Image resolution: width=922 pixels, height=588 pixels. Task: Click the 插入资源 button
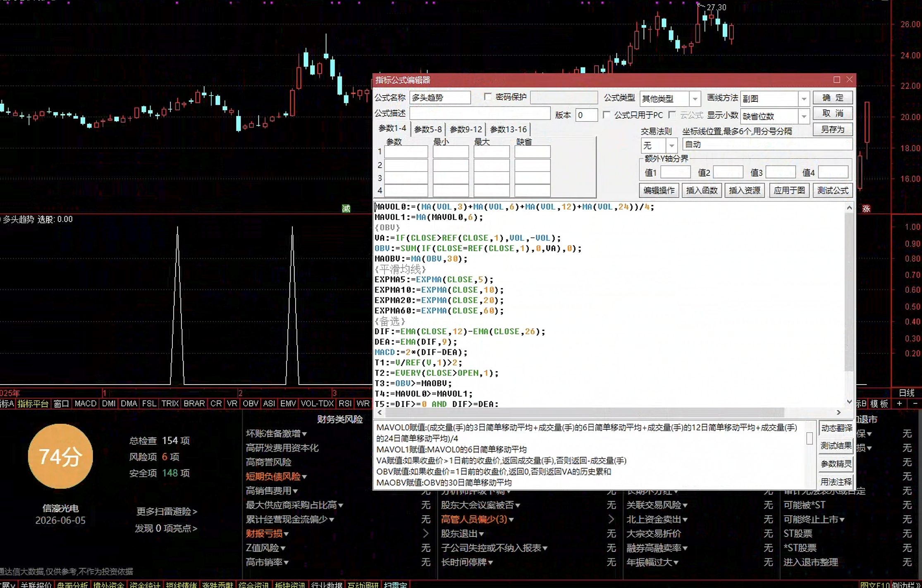(744, 190)
